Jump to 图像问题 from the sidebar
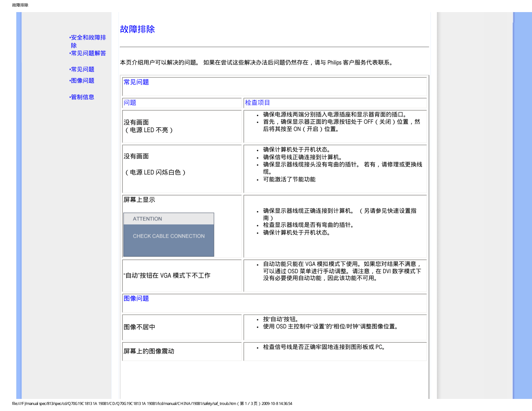This screenshot has height=411, width=532. (x=82, y=81)
